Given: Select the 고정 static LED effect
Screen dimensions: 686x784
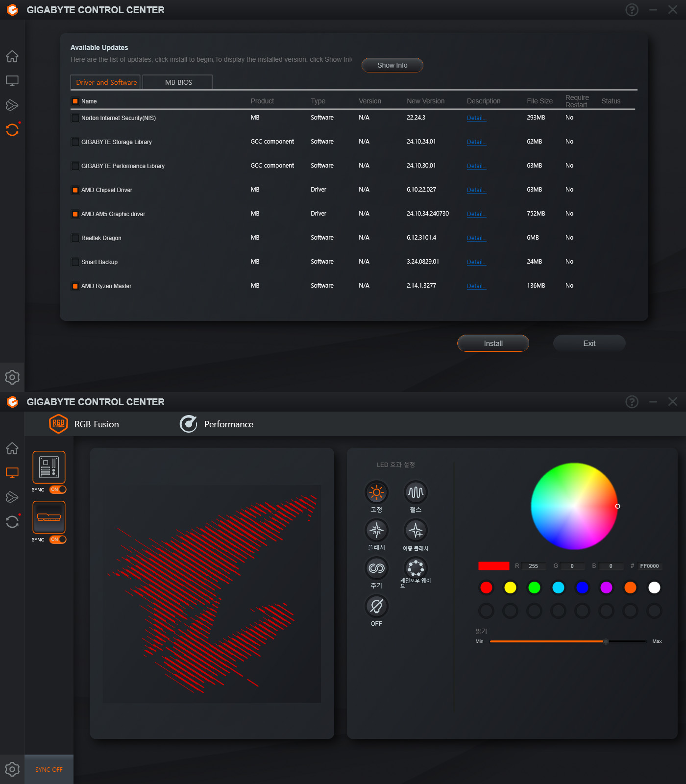Looking at the screenshot, I should [x=376, y=492].
